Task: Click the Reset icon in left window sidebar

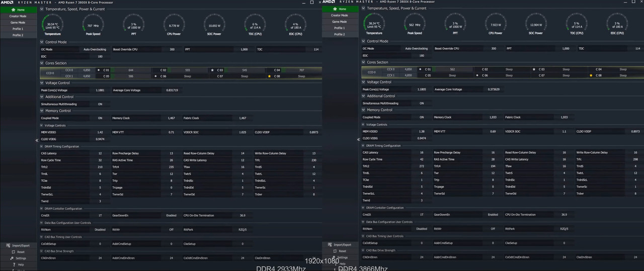Action: 14,252
